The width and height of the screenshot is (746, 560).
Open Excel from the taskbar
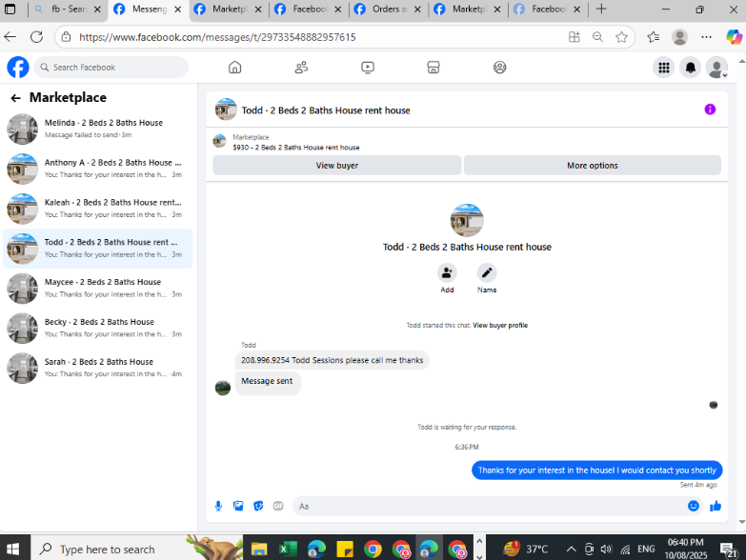[x=288, y=550]
